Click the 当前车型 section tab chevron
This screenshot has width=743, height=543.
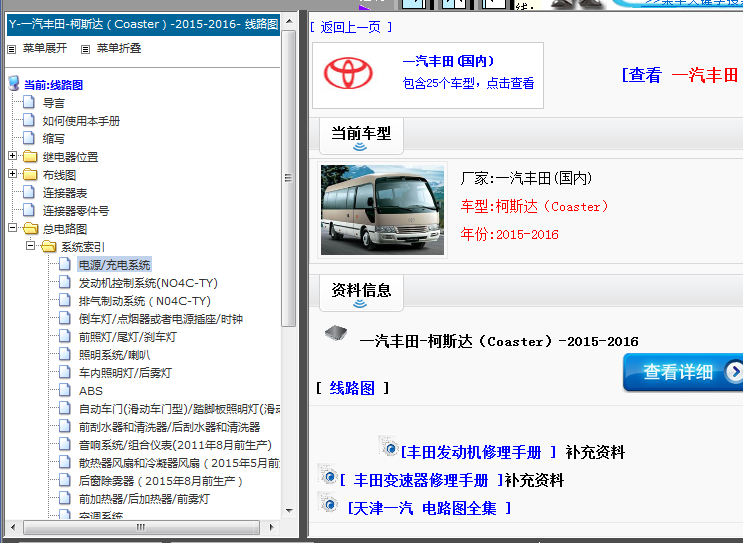coord(360,147)
